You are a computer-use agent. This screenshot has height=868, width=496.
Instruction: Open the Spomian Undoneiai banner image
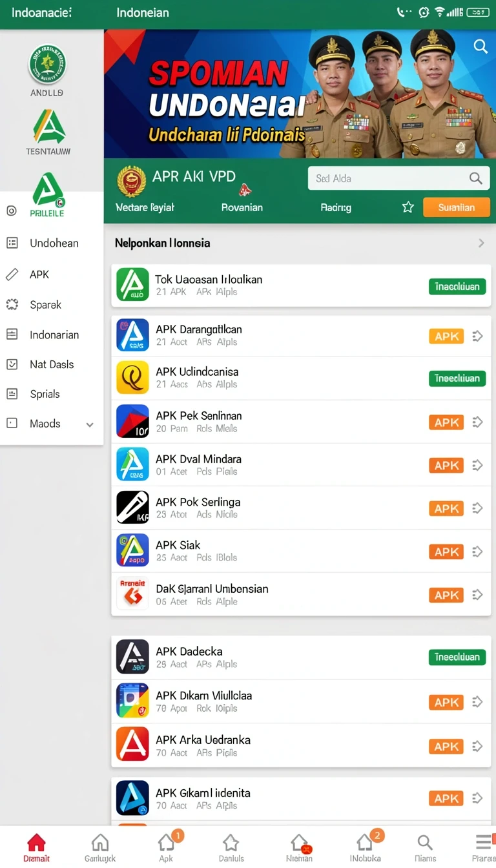click(x=300, y=94)
